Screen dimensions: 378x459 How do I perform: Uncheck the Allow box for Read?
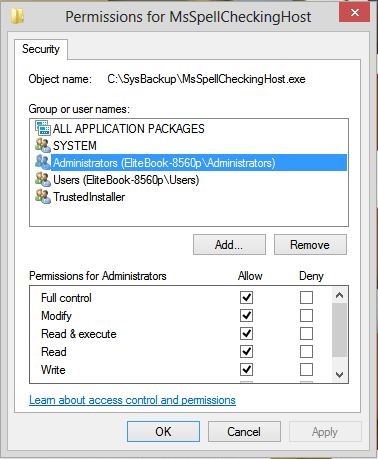coord(246,351)
